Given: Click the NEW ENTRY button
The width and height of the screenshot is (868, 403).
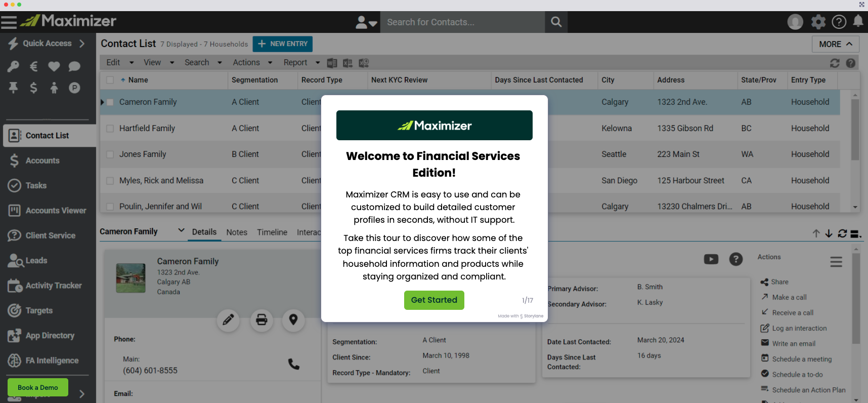Looking at the screenshot, I should tap(283, 44).
